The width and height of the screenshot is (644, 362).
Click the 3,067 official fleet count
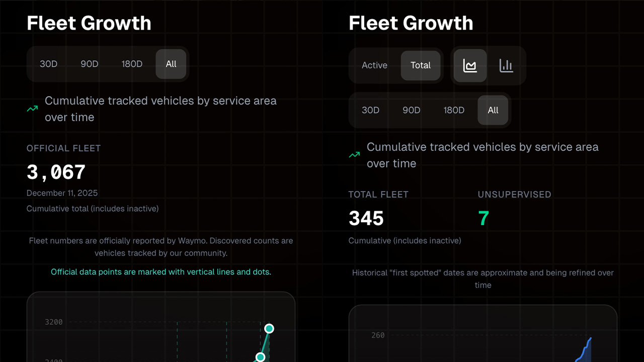pyautogui.click(x=56, y=172)
